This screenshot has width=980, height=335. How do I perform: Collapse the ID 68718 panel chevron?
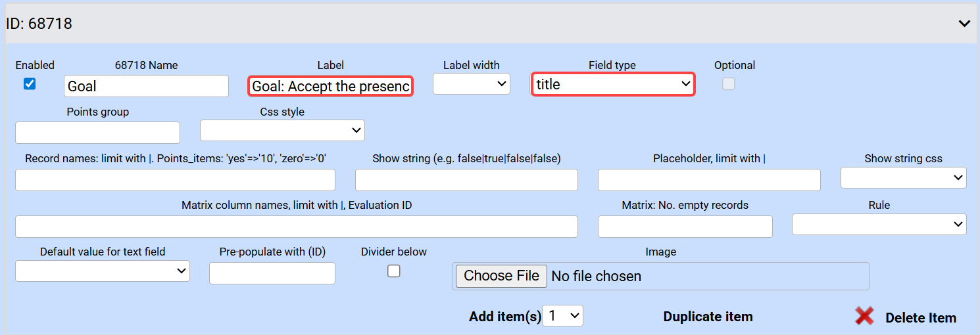click(964, 24)
